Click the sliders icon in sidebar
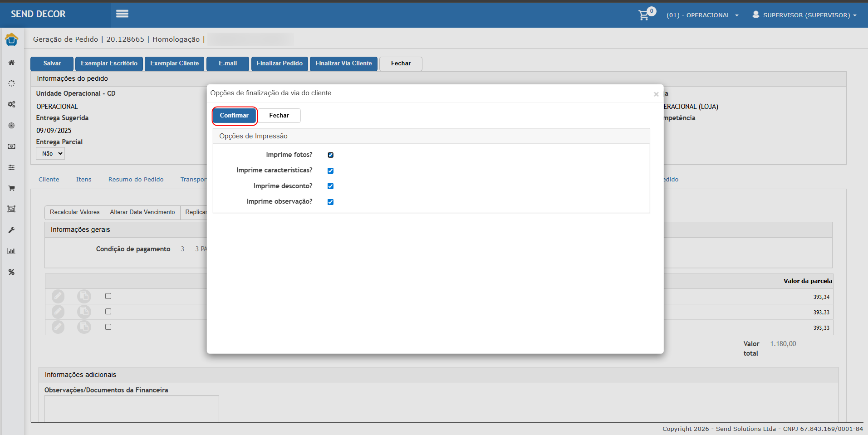Viewport: 868px width, 435px height. [x=11, y=167]
